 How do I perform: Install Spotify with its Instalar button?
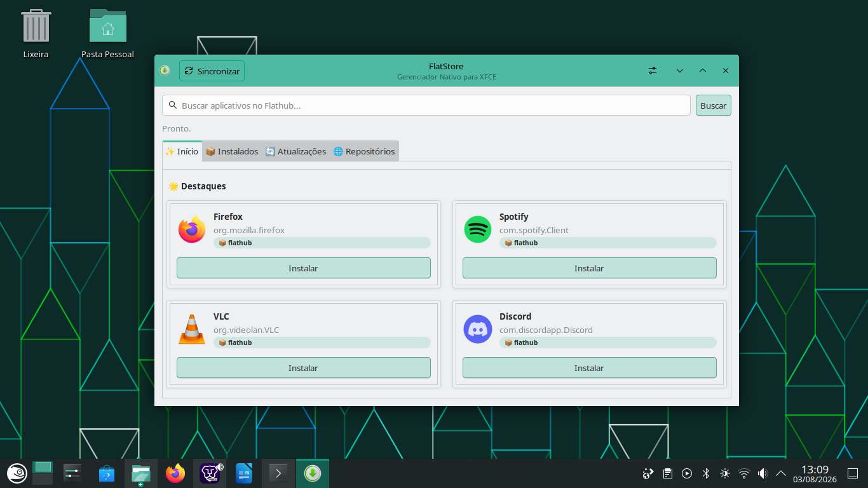[x=590, y=268]
